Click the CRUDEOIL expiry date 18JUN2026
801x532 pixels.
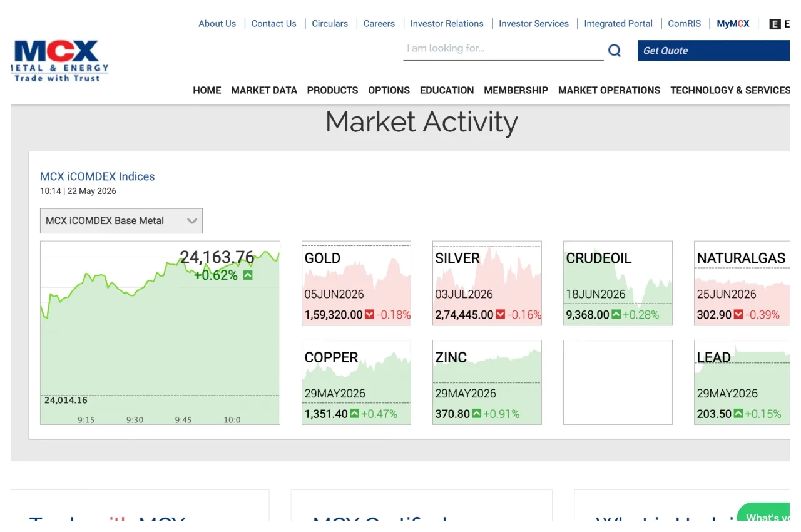pos(596,294)
